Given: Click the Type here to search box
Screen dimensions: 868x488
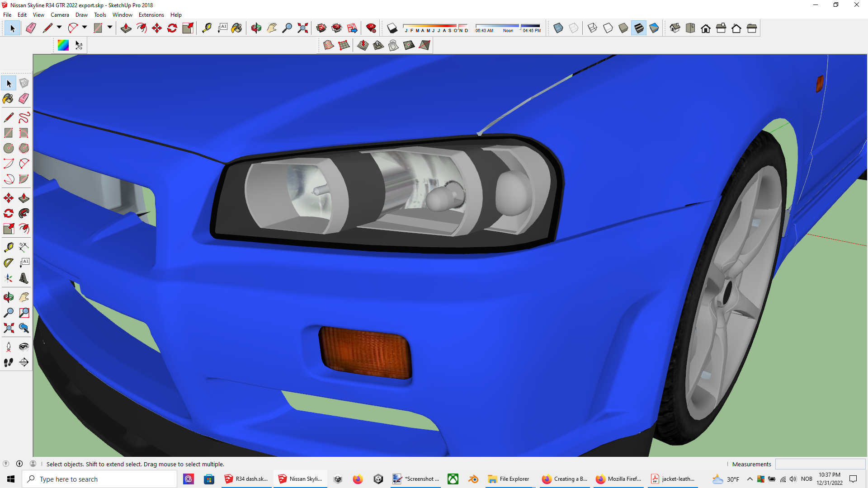Looking at the screenshot, I should coord(100,479).
